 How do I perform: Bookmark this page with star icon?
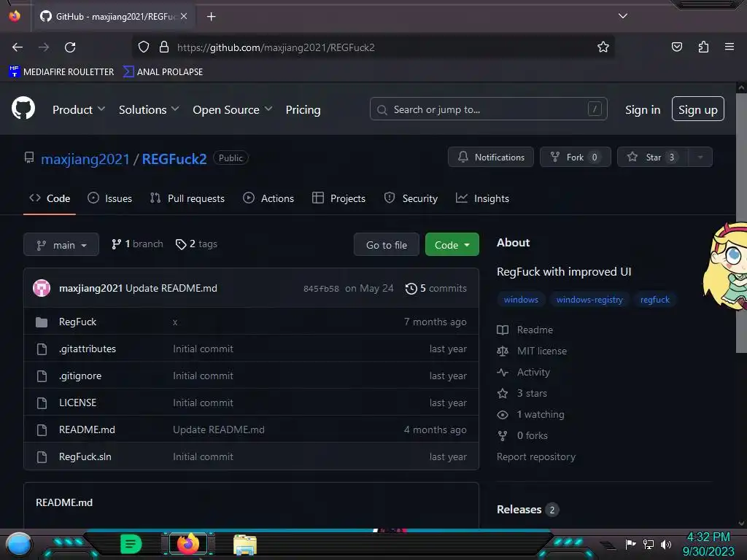click(x=603, y=47)
